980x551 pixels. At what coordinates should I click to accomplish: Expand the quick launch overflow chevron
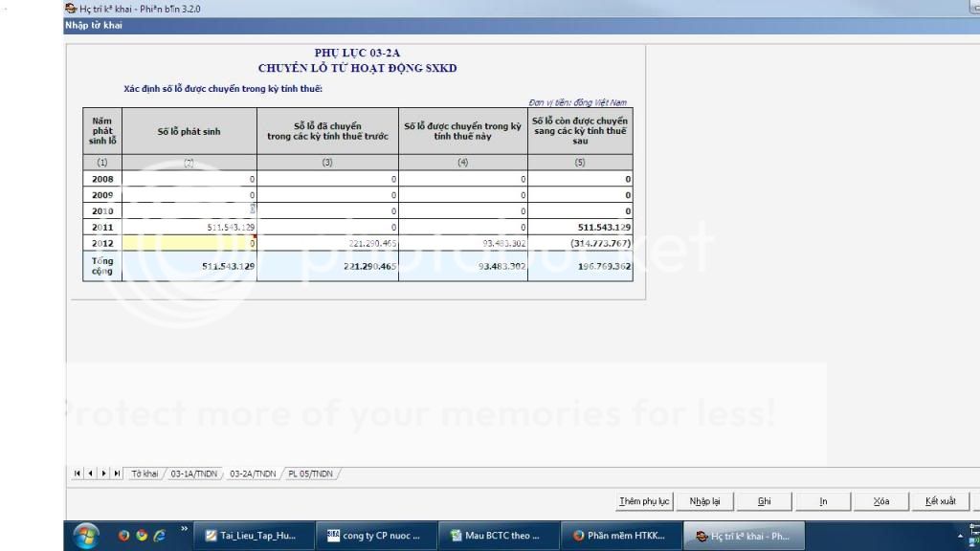184,529
